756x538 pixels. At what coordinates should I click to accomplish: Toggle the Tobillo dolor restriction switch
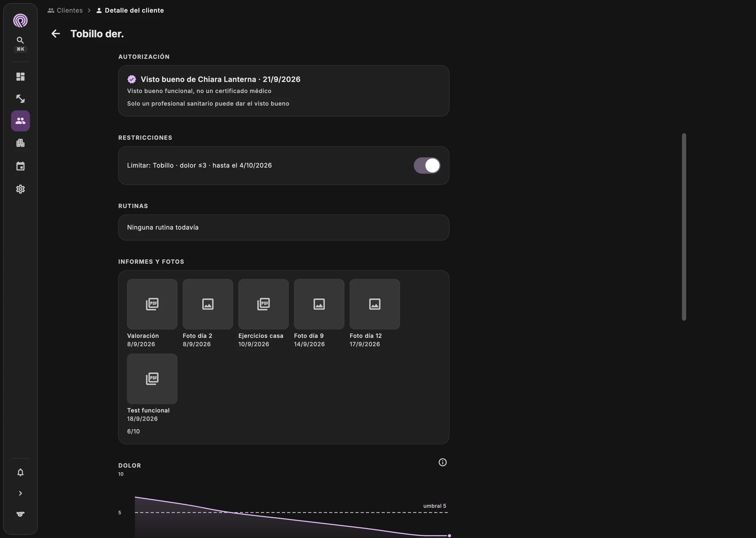point(427,165)
